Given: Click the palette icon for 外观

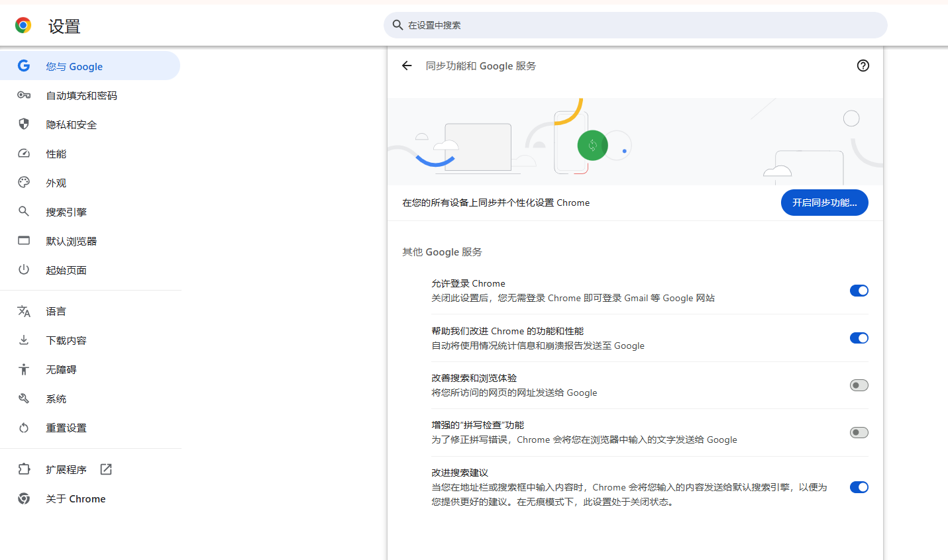Looking at the screenshot, I should pyautogui.click(x=24, y=182).
